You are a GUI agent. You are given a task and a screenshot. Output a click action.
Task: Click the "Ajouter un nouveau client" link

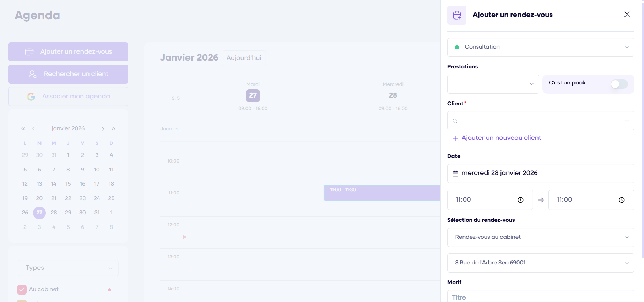click(501, 138)
